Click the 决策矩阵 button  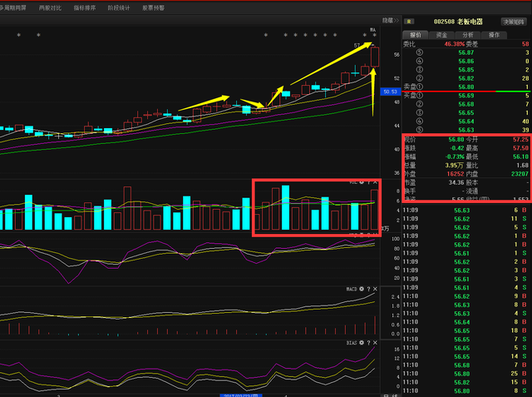point(513,21)
